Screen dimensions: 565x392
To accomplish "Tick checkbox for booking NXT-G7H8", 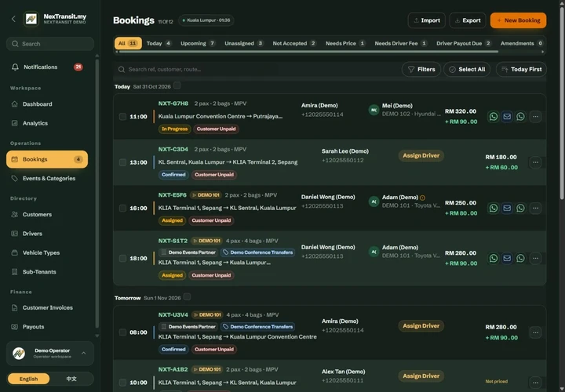I will tap(122, 117).
